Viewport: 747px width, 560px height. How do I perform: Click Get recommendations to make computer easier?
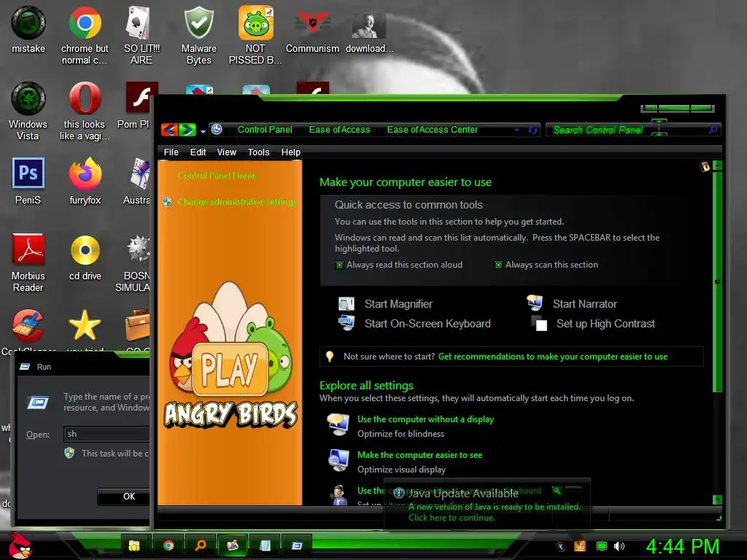click(x=553, y=357)
